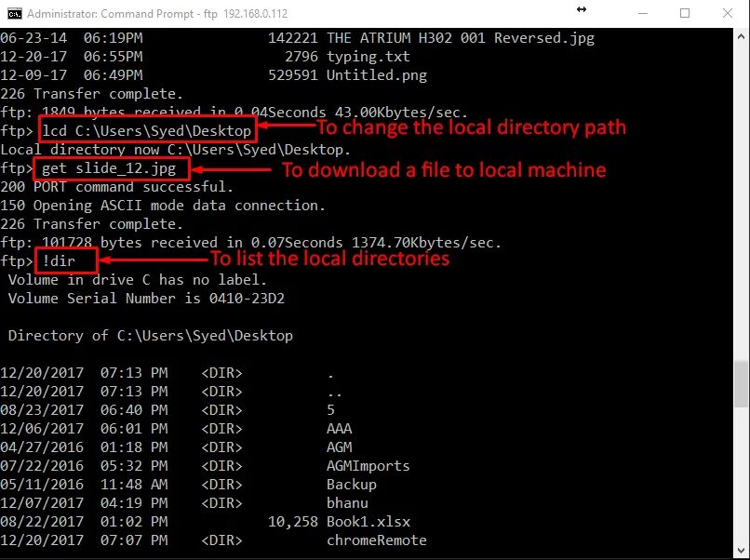
Task: Click the 'AGM' directory entry
Action: 339,447
